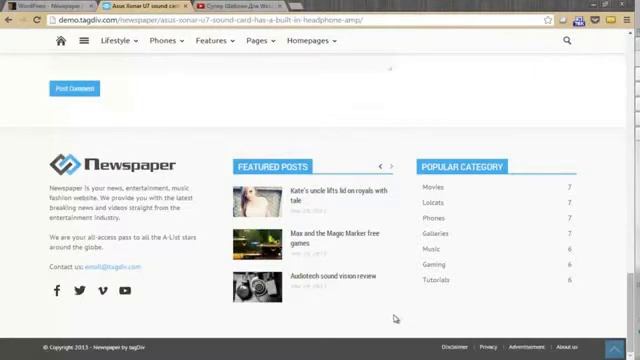Expand the Features dropdown menu
The image size is (640, 360).
click(x=215, y=41)
